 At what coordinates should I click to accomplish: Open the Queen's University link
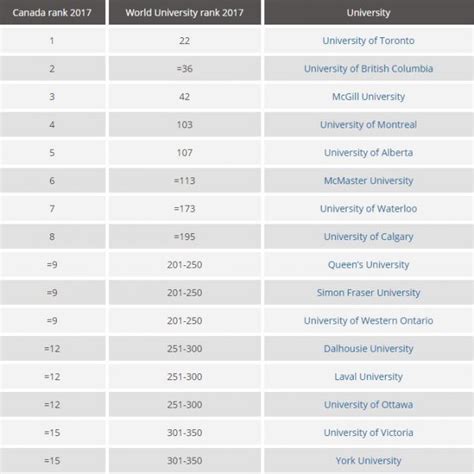point(368,265)
